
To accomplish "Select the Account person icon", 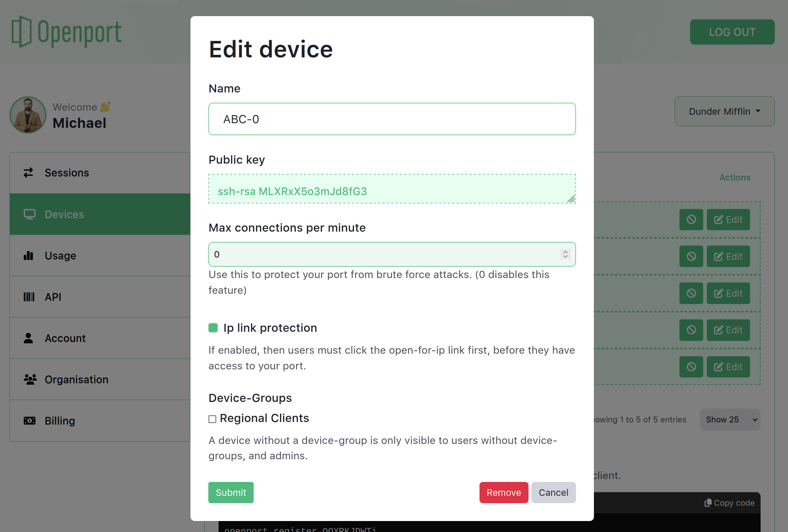I will point(29,338).
